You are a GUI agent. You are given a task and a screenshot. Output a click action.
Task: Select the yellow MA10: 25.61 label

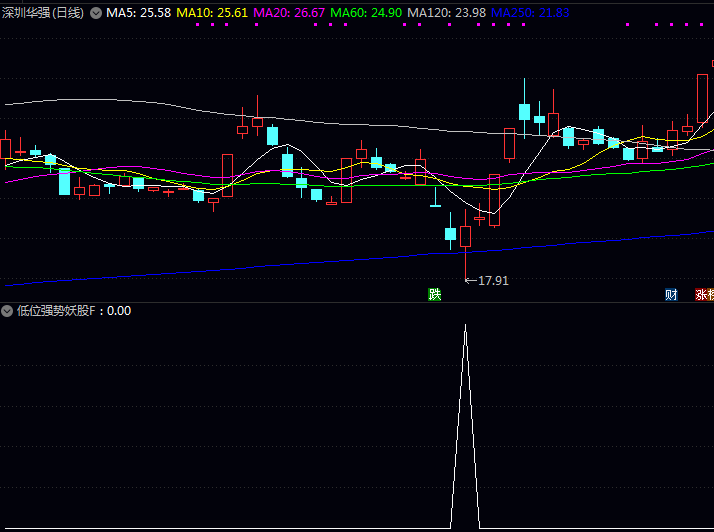(x=212, y=13)
